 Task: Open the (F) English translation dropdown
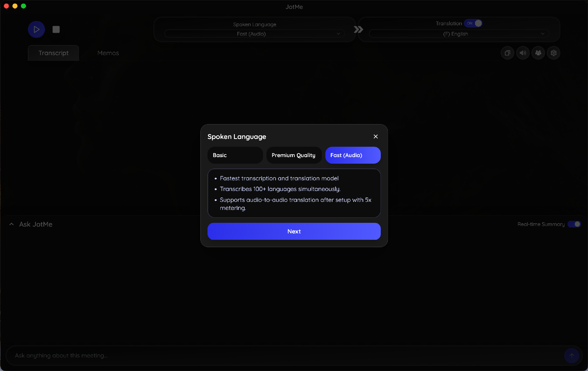[459, 34]
